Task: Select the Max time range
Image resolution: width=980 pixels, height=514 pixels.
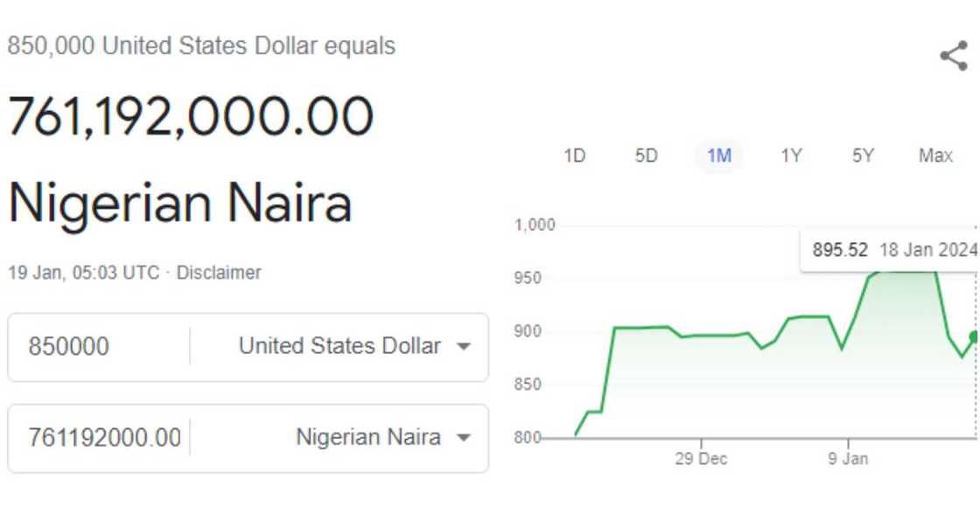Action: click(936, 155)
